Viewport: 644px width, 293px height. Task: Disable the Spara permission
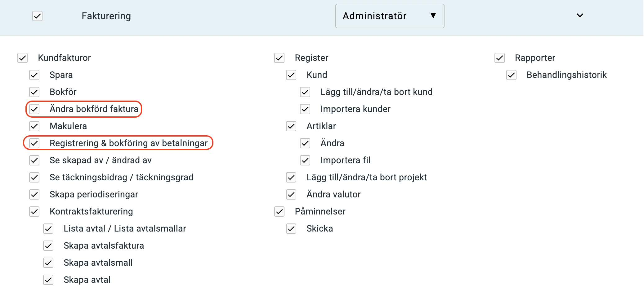[34, 75]
